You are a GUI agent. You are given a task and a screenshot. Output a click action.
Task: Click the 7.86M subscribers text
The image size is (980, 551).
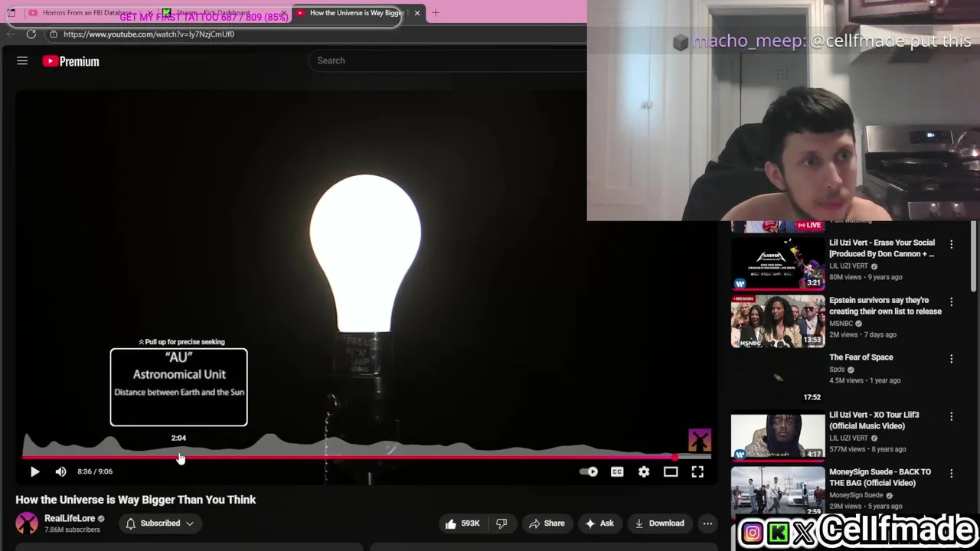[x=72, y=530]
